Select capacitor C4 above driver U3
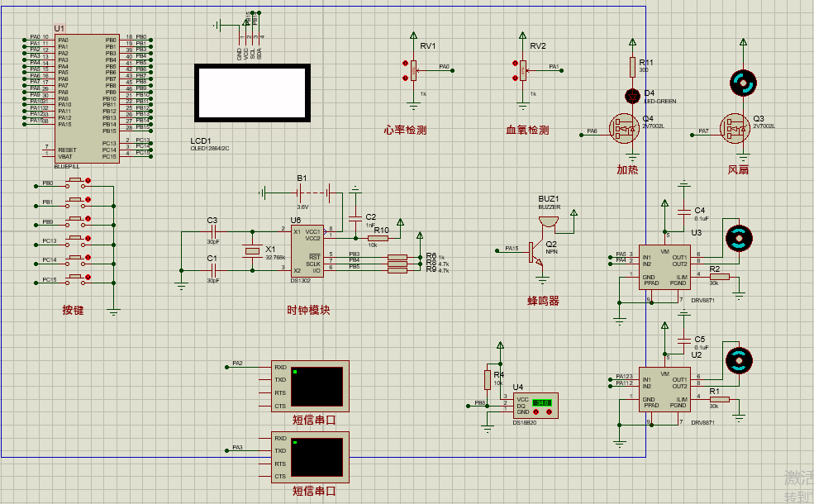814x504 pixels. 684,211
